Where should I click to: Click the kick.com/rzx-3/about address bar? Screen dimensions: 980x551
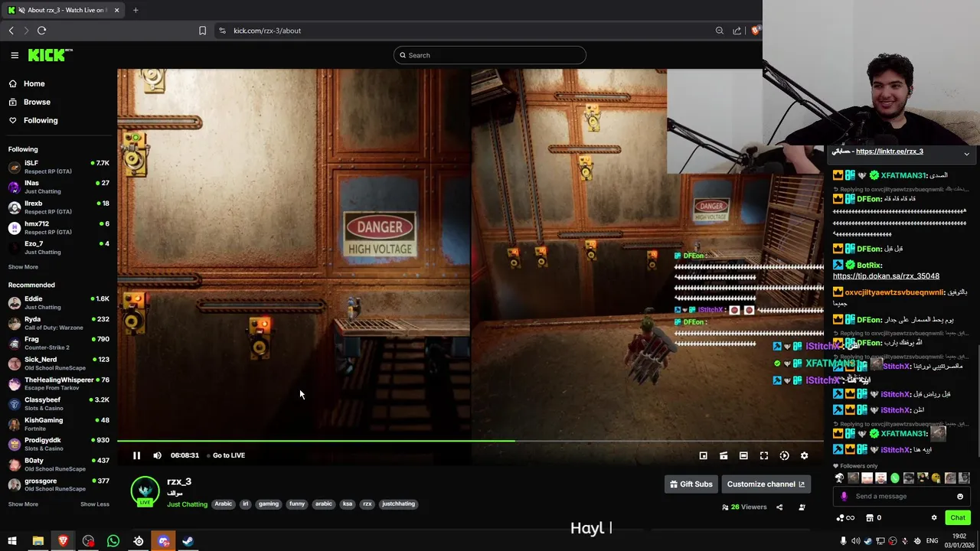click(267, 31)
